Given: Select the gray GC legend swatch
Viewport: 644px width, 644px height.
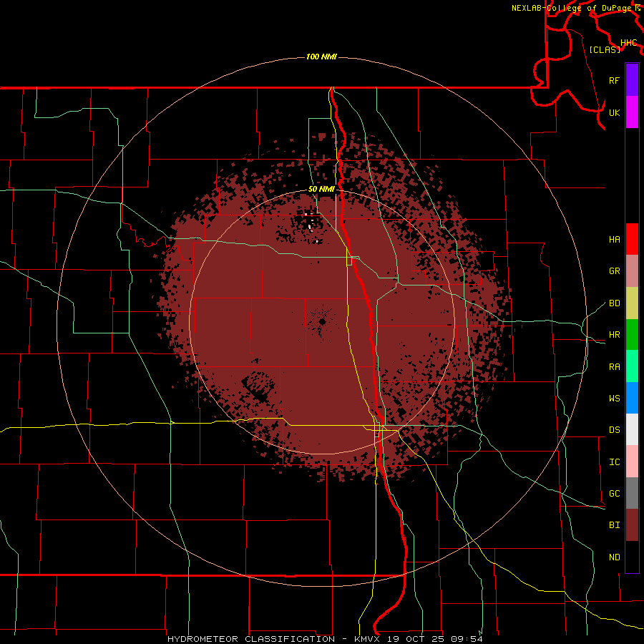Looking at the screenshot, I should click(x=632, y=493).
